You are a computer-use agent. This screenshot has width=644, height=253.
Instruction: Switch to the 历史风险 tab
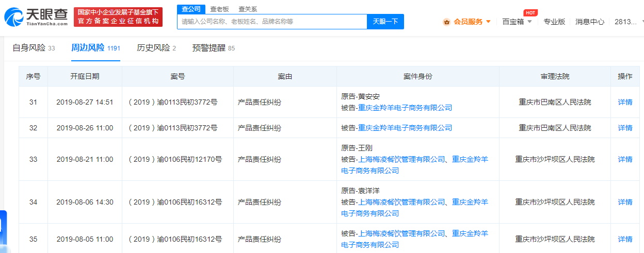(x=156, y=48)
